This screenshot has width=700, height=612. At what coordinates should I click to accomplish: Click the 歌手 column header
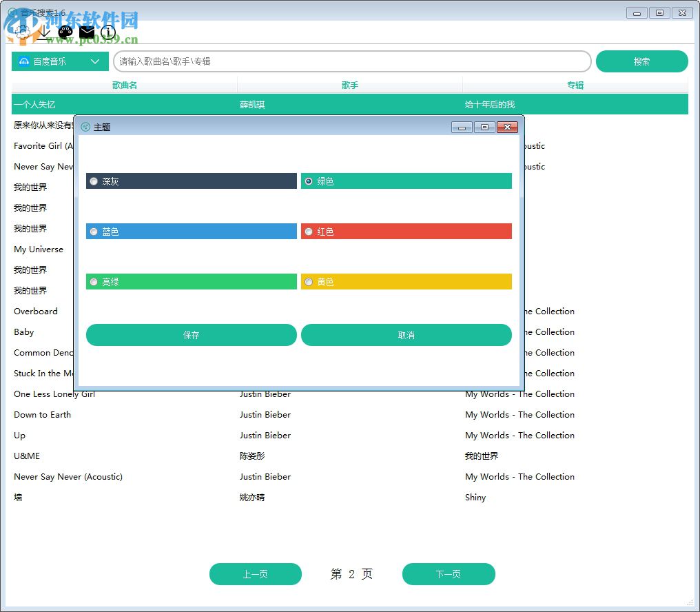point(350,85)
